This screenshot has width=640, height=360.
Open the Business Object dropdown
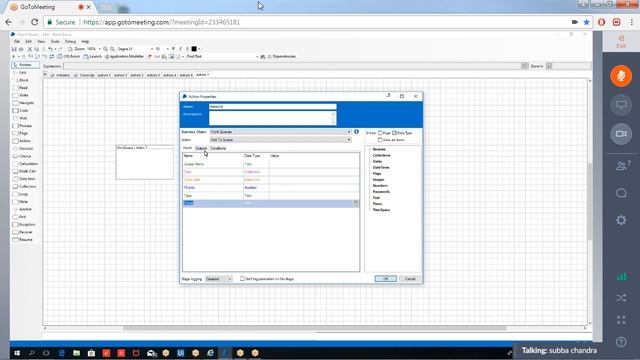tap(280, 132)
